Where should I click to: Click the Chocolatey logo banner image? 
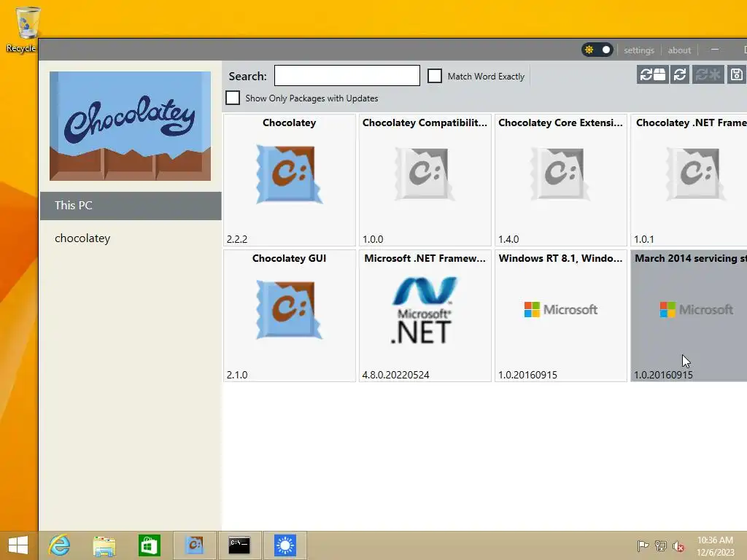130,126
